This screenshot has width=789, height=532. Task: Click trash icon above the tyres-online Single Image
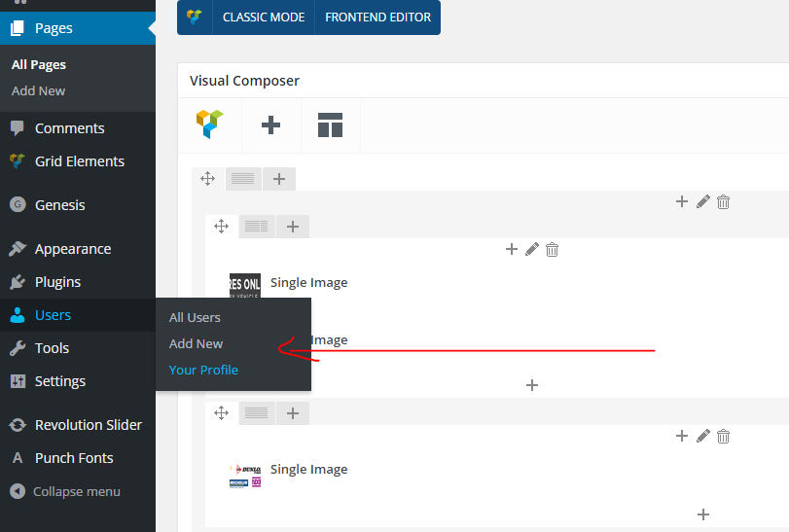[x=552, y=249]
